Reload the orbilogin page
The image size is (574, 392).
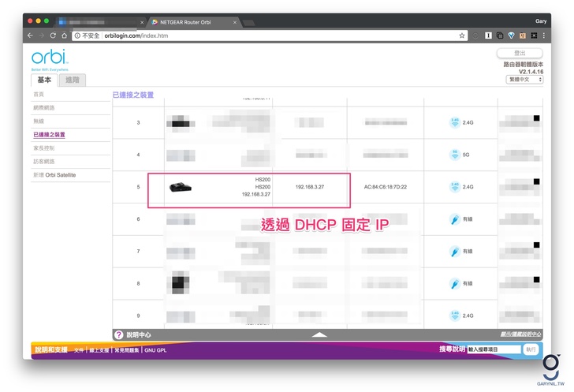click(x=53, y=35)
